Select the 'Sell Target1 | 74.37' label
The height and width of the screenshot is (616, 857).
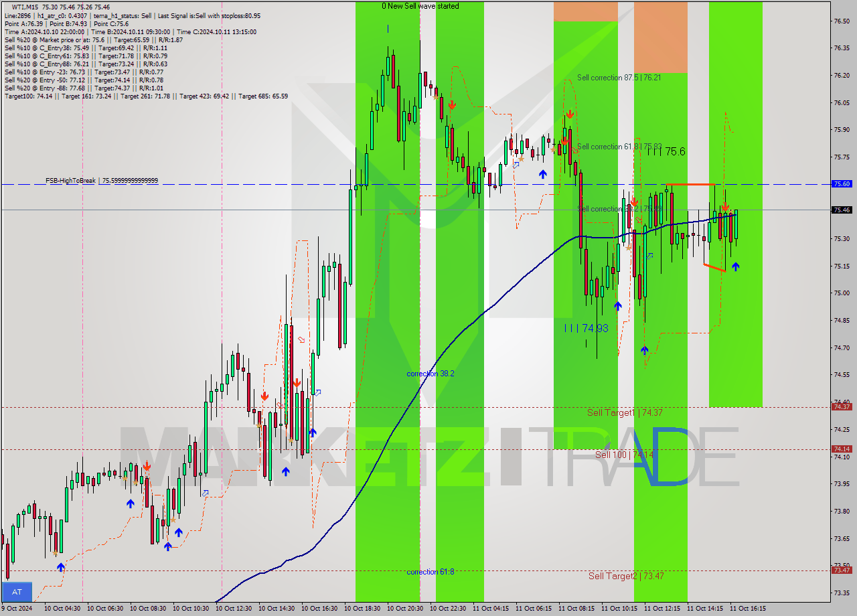pyautogui.click(x=625, y=412)
